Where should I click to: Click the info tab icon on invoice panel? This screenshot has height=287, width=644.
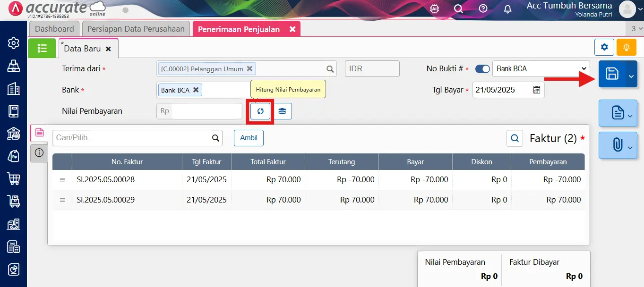point(39,153)
